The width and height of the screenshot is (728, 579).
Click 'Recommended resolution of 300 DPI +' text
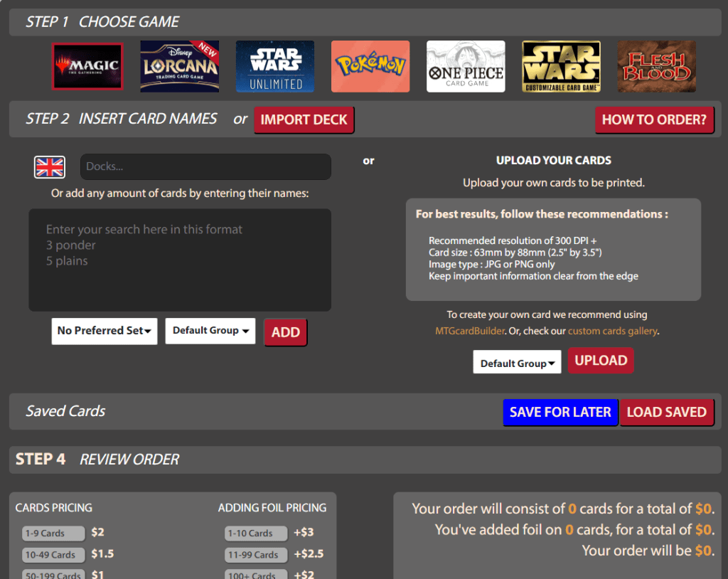click(513, 240)
